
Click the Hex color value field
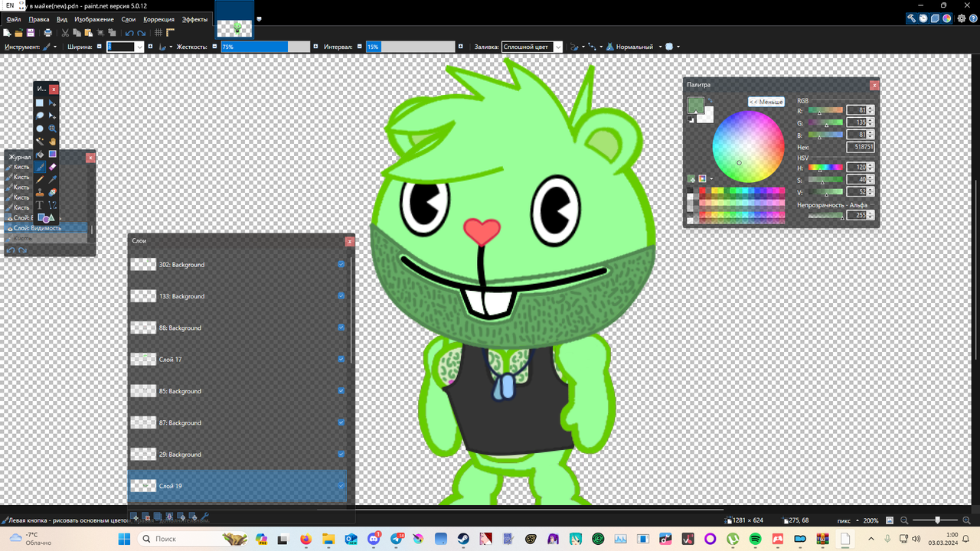[x=861, y=147]
